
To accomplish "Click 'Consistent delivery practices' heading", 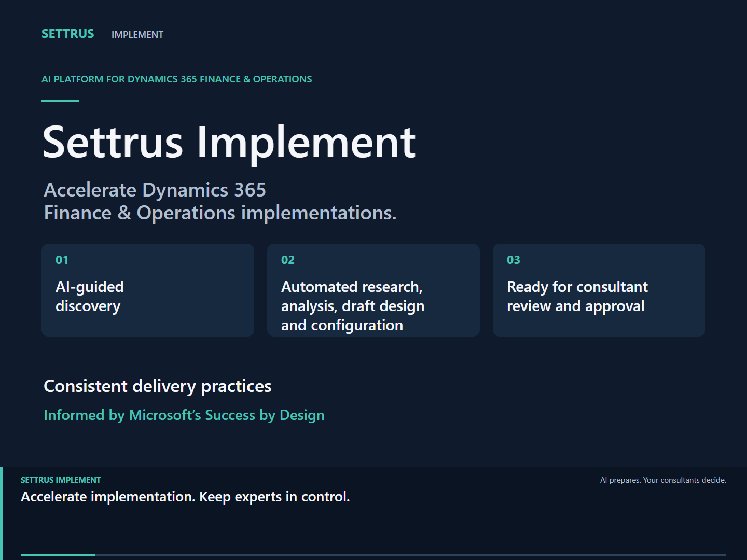I will pos(158,386).
